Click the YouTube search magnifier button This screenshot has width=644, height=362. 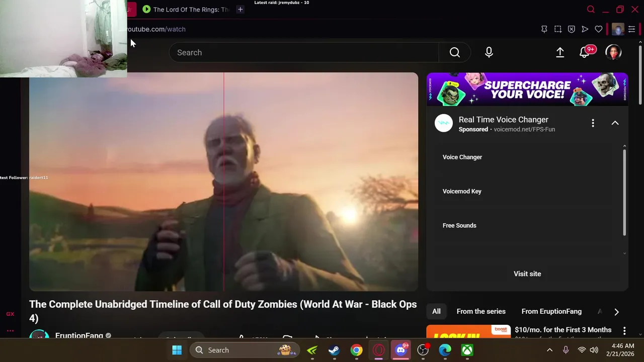[455, 52]
